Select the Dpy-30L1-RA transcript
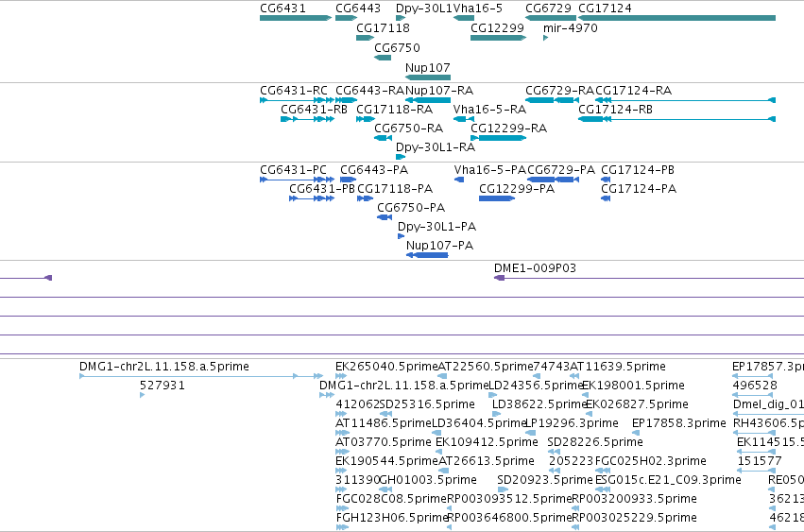 click(x=401, y=157)
